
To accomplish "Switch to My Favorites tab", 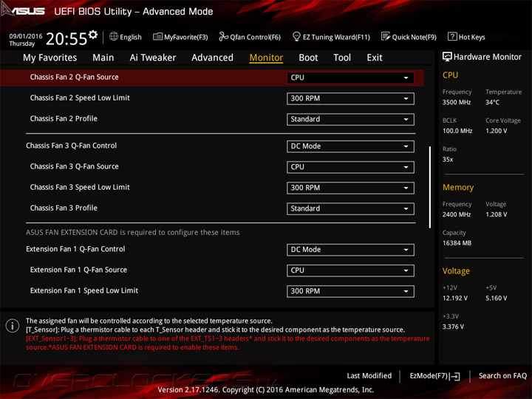I will click(50, 58).
